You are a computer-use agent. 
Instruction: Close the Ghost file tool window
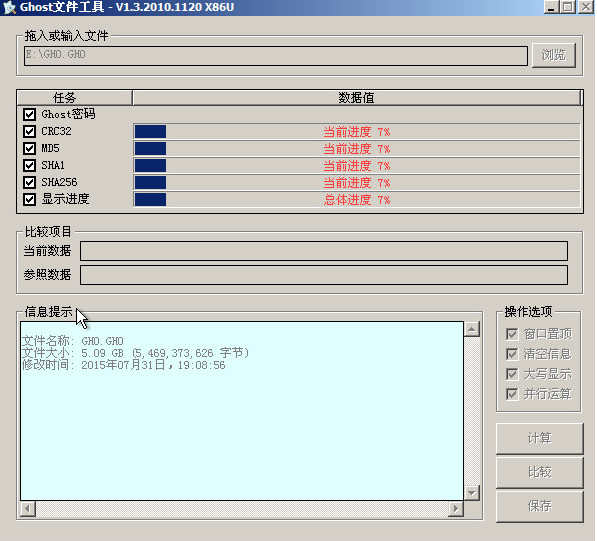click(x=586, y=7)
